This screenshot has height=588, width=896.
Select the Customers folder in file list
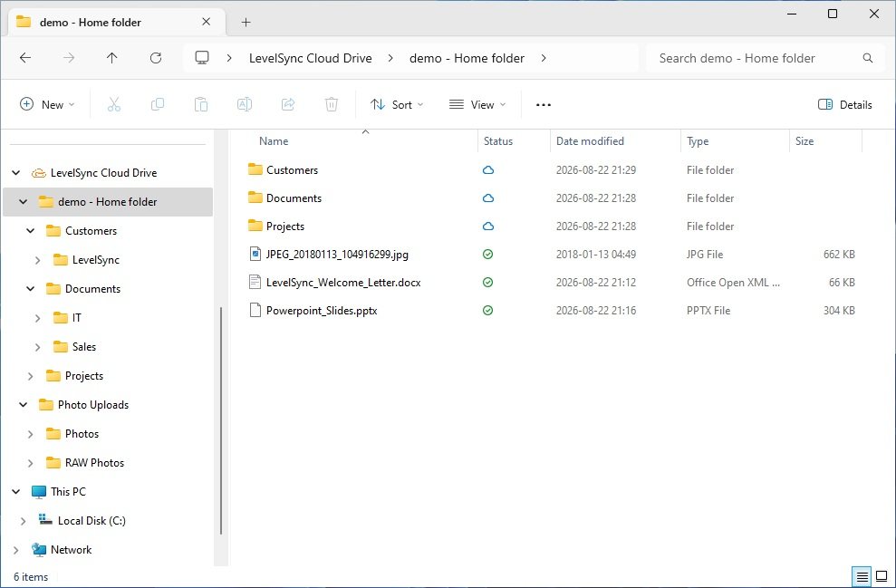click(292, 169)
